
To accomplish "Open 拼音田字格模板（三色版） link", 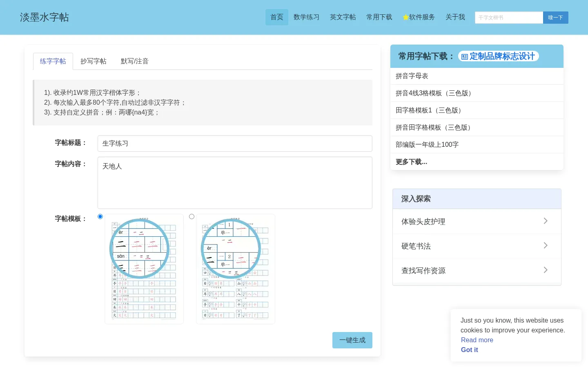I will 477,128.
